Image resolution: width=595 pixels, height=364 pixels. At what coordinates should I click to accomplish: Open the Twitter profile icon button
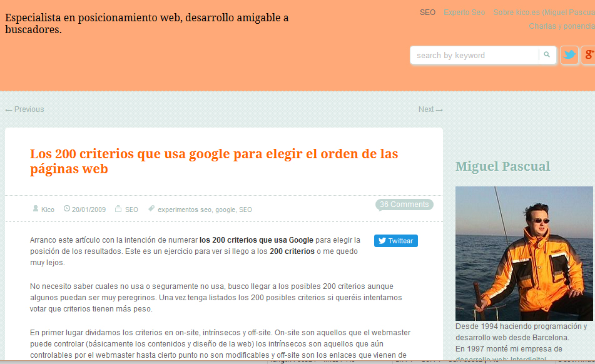(569, 55)
